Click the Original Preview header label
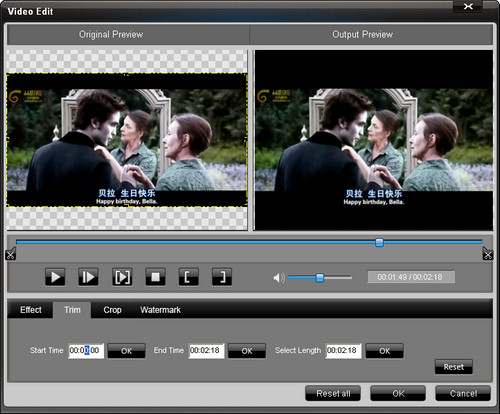The image size is (500, 414). 111,34
